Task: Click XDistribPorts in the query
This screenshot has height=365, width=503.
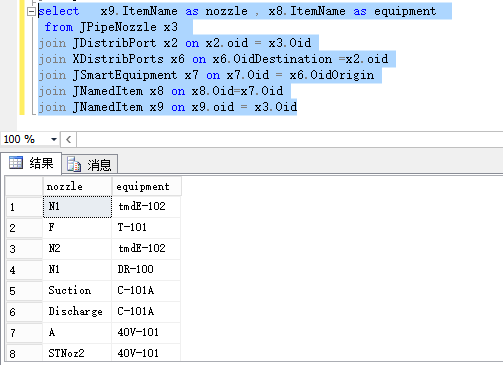Action: (118, 59)
